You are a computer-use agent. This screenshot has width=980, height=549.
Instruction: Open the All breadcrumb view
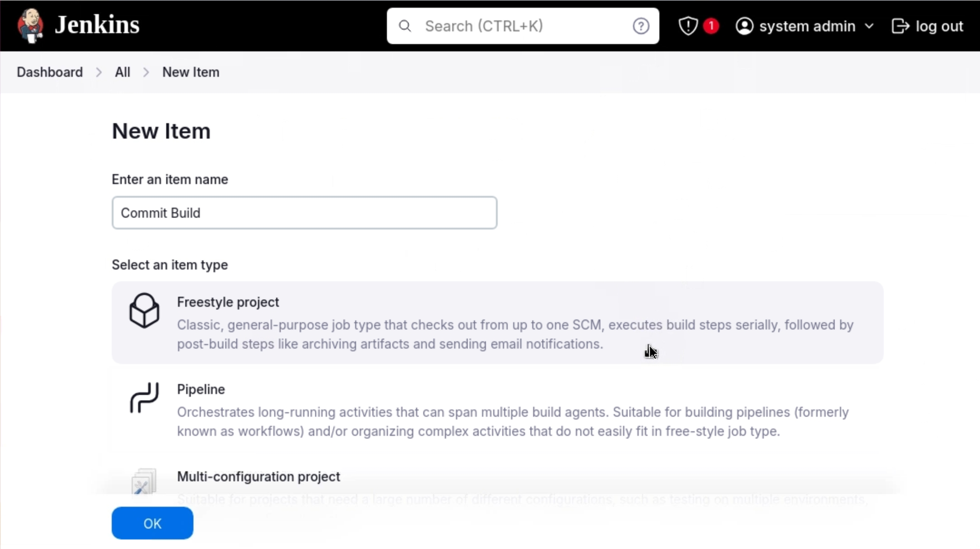click(123, 72)
